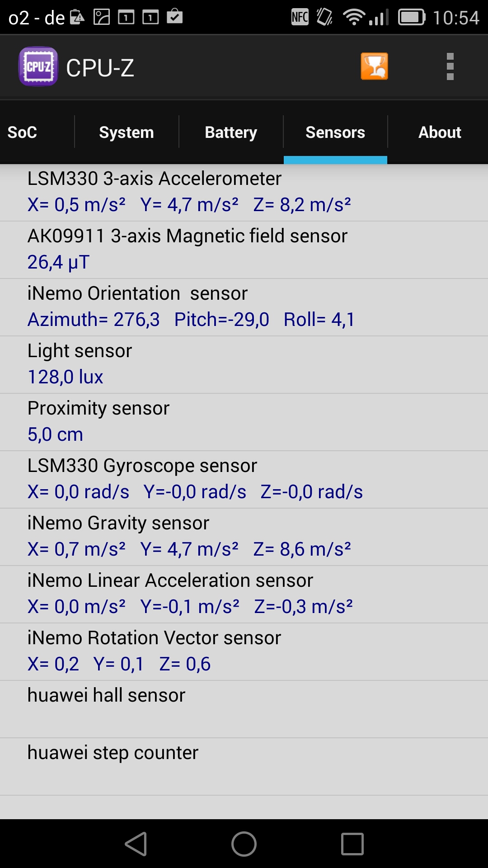
Task: Tap the LSM330 3-axis Accelerometer entry
Action: click(244, 192)
